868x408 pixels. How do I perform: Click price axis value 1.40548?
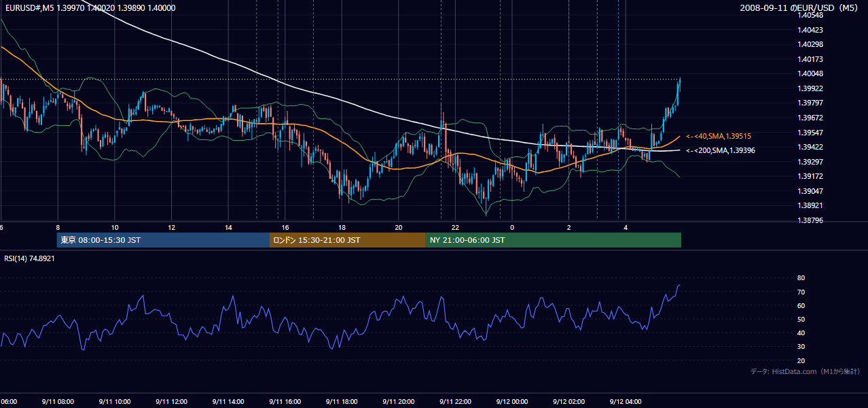810,15
